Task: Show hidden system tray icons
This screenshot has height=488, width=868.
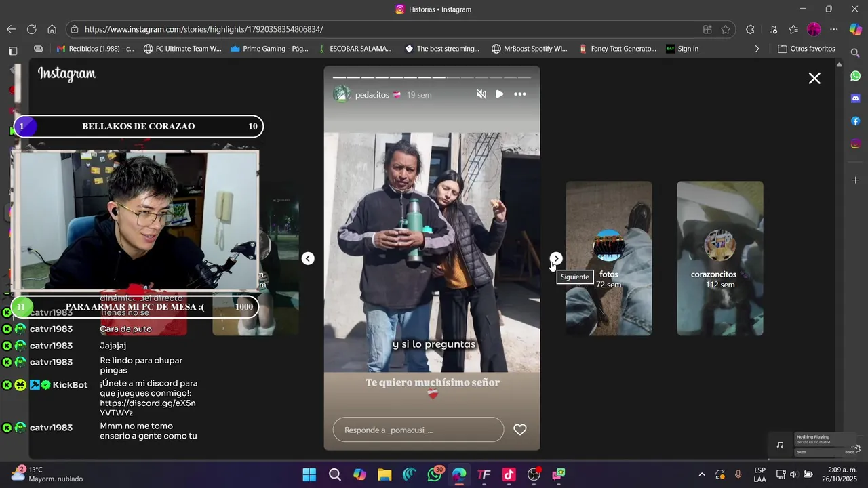Action: tap(702, 474)
